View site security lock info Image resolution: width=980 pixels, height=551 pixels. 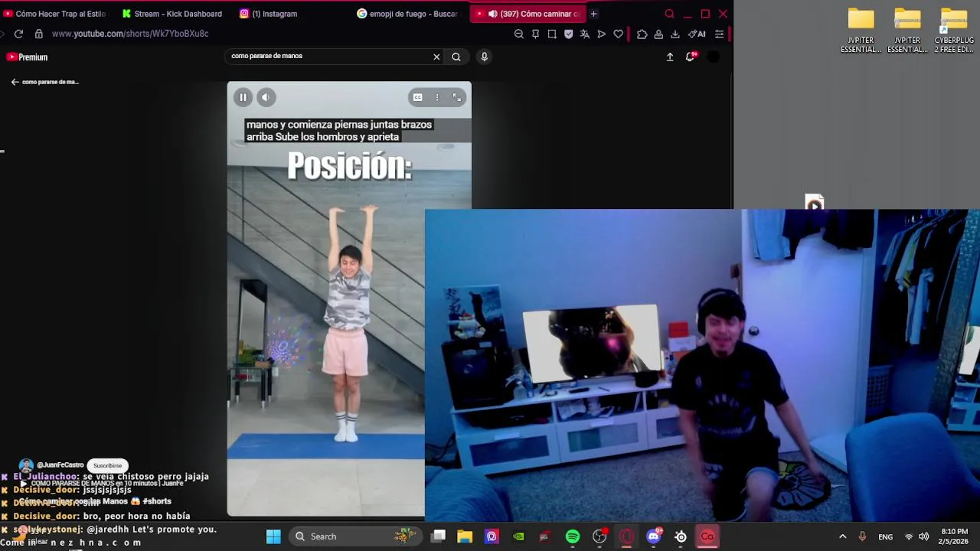tap(39, 34)
